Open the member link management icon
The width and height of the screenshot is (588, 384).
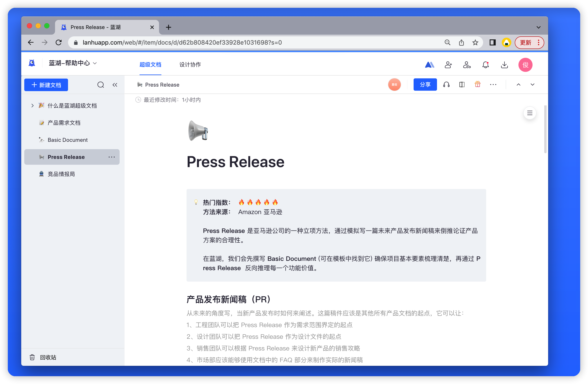(467, 65)
